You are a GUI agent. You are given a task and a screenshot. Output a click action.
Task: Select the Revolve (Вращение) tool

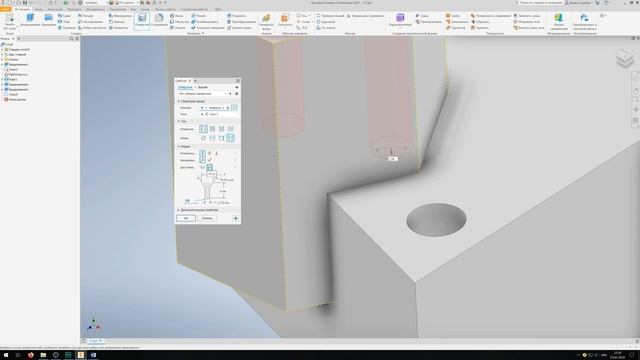[49, 20]
